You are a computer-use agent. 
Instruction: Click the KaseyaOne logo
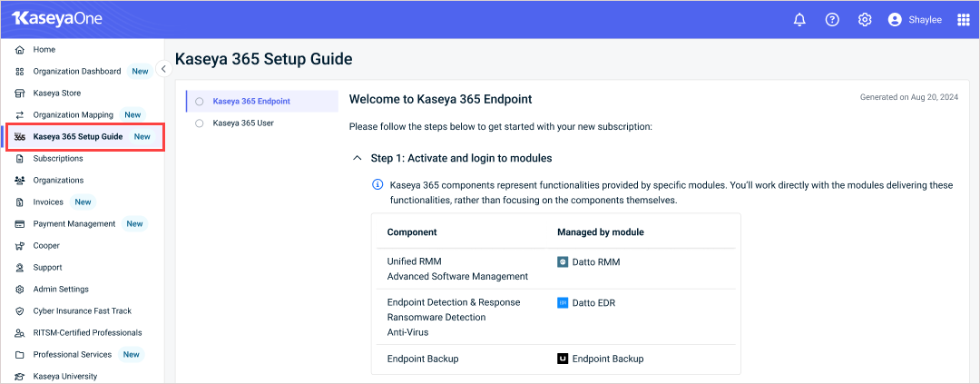tap(57, 19)
